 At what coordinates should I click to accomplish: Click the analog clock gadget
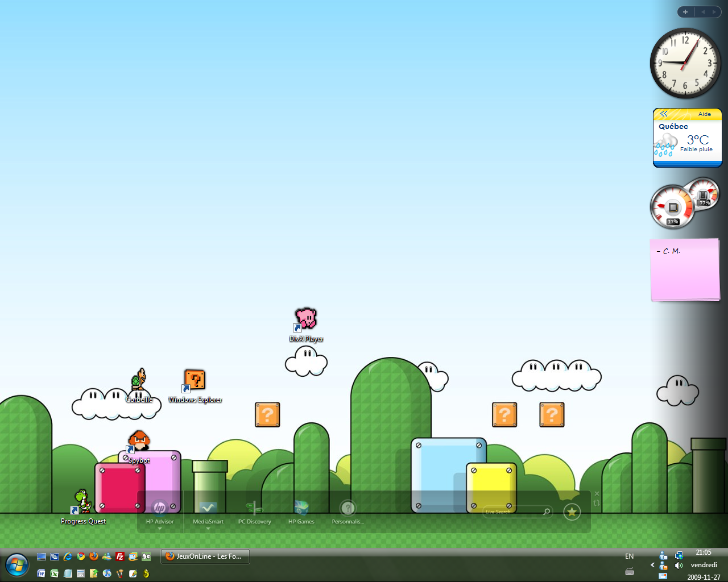pyautogui.click(x=685, y=63)
